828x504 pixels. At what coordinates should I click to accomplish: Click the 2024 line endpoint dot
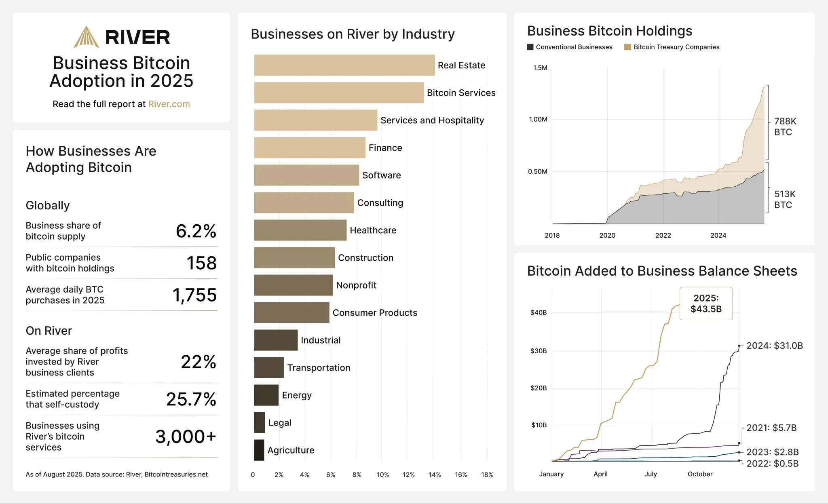(x=739, y=346)
